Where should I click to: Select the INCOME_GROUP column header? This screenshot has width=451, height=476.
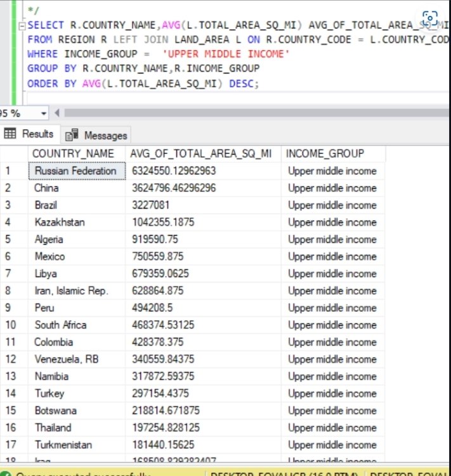333,153
